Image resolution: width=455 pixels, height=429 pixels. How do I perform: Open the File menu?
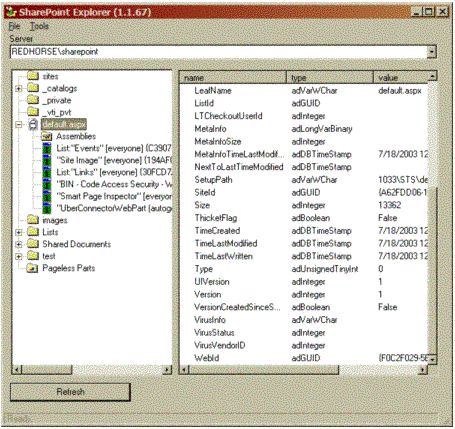click(14, 26)
